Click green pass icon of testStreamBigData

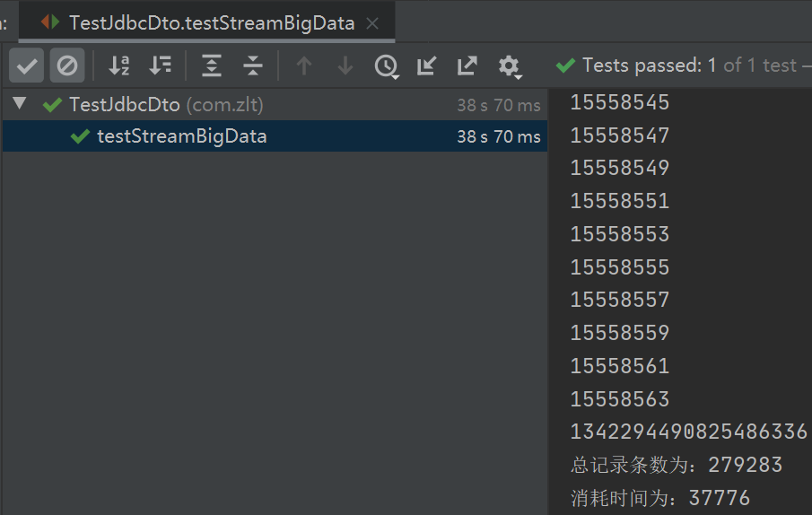80,136
